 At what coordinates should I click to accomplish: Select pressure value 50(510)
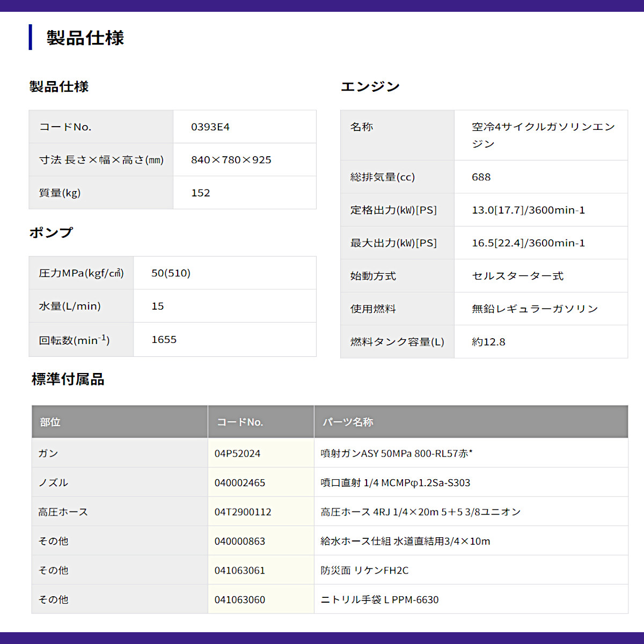pos(171,273)
